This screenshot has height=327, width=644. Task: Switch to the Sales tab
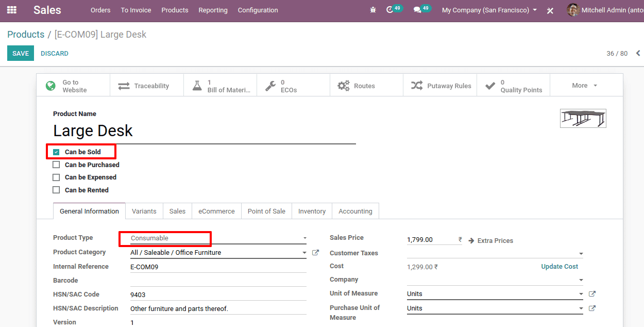(x=177, y=211)
